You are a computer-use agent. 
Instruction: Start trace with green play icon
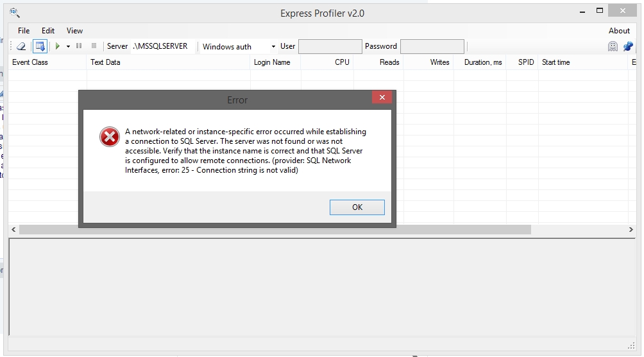58,46
